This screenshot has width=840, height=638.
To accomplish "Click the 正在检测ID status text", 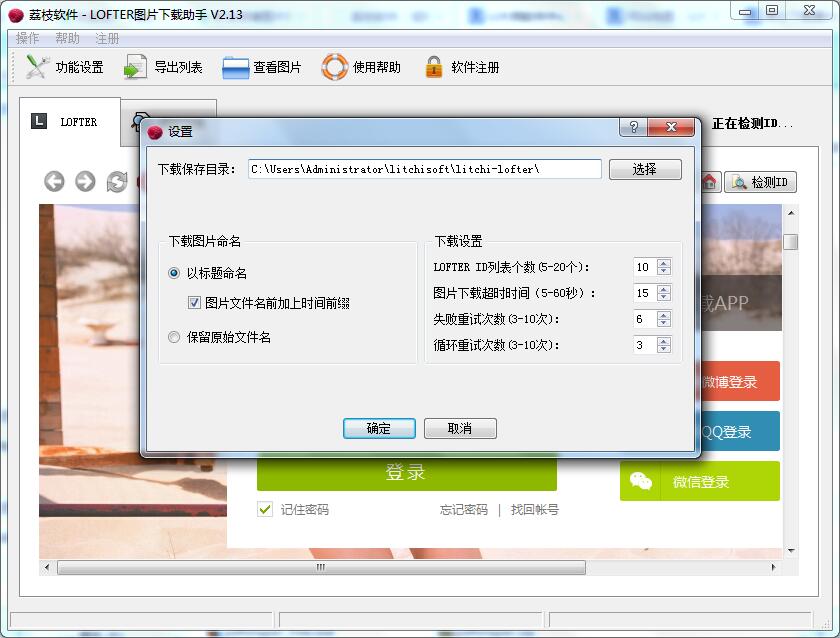I will point(751,124).
